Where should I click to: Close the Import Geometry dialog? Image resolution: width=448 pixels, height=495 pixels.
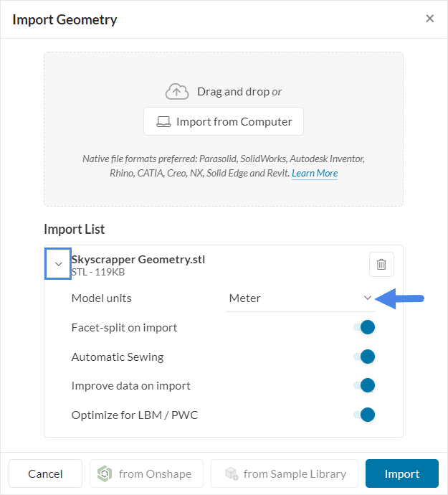coord(429,19)
